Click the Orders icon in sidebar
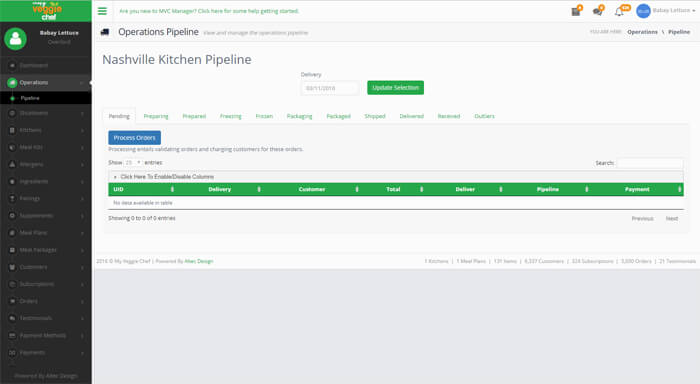The image size is (700, 384). point(12,301)
